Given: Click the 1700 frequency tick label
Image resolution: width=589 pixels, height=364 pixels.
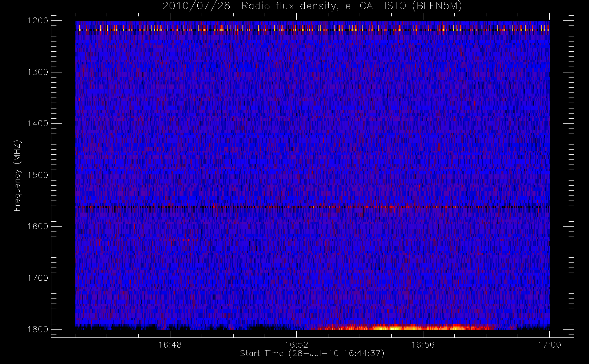Looking at the screenshot, I should [38, 278].
